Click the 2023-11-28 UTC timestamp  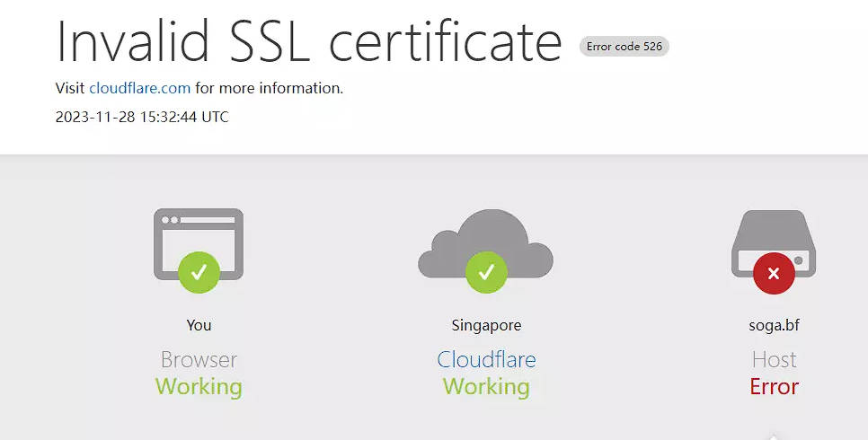(x=142, y=117)
